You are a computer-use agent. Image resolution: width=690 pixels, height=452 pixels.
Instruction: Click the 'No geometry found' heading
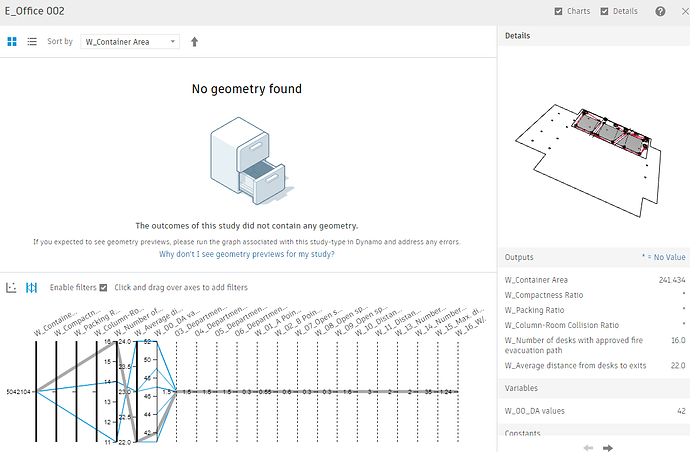(x=247, y=89)
